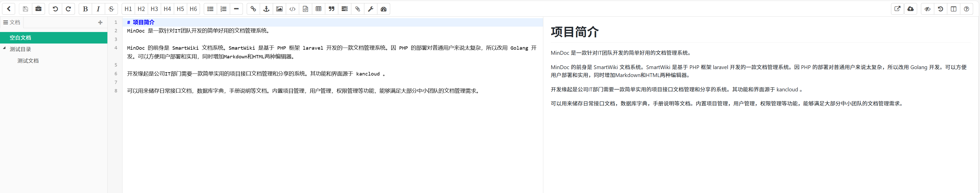Image resolution: width=980 pixels, height=193 pixels.
Task: Collapse the 测试目录 tree folder arrow
Action: tap(5, 48)
